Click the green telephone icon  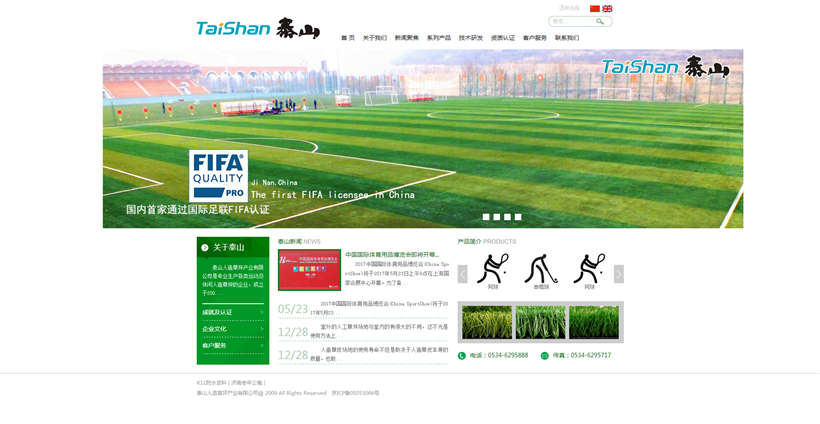(462, 356)
